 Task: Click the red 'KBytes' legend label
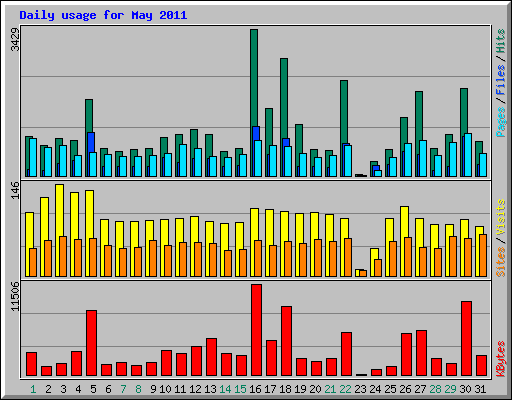point(501,359)
